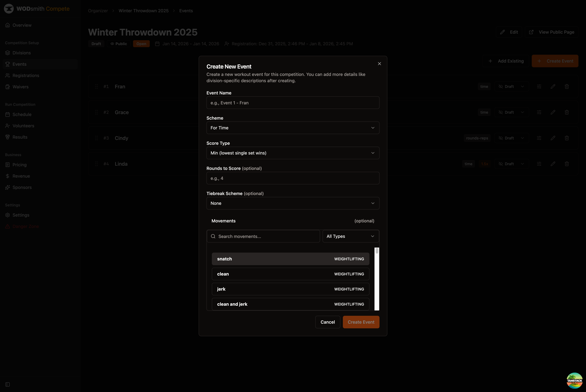Click the Organizer breadcrumb link
The height and width of the screenshot is (392, 586).
click(98, 11)
